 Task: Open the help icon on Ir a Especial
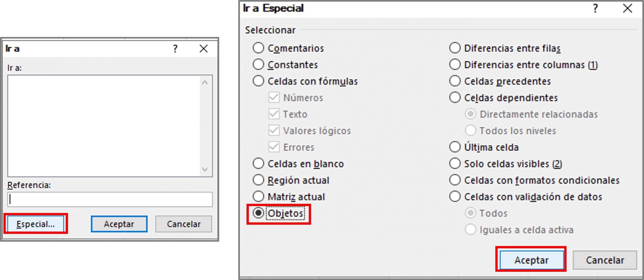[x=595, y=8]
